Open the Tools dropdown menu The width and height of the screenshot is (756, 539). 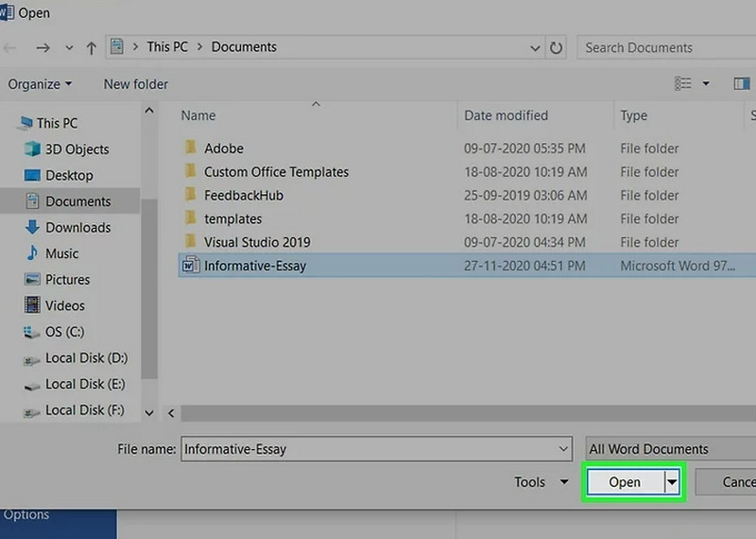[x=541, y=482]
